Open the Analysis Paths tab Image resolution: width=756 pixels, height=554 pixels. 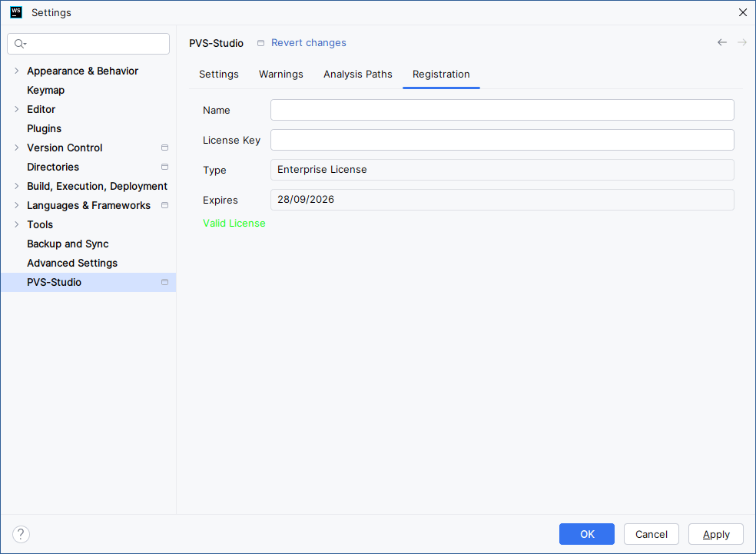pos(357,74)
